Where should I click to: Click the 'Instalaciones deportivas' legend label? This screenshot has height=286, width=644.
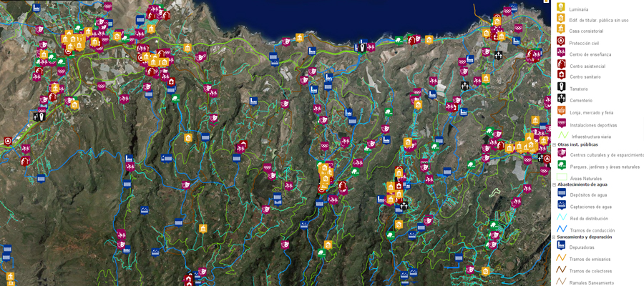[593, 125]
